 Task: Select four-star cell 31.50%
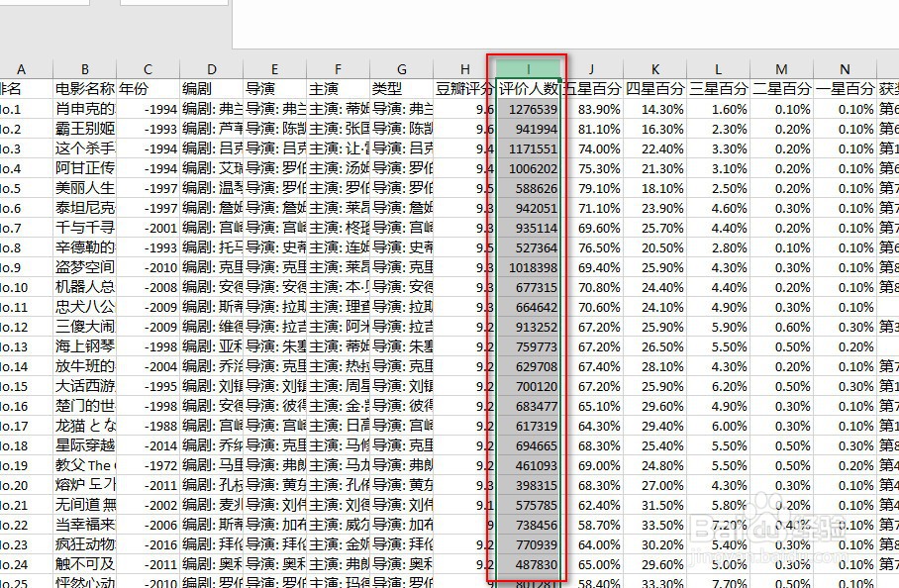pos(654,505)
